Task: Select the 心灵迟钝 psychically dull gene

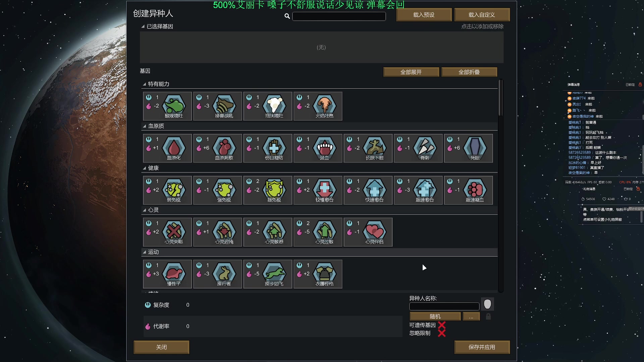Action: (217, 232)
